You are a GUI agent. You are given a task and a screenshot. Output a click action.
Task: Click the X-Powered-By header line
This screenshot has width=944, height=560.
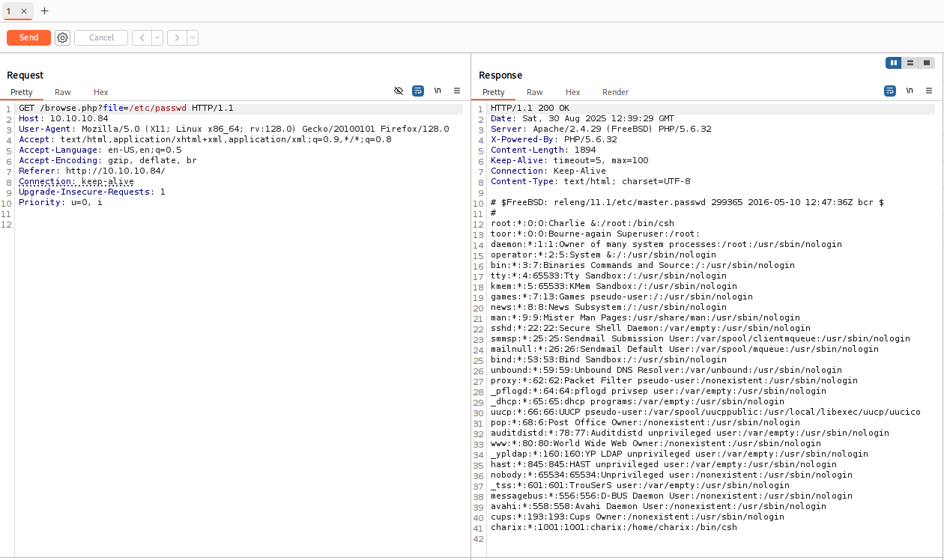pyautogui.click(x=554, y=139)
